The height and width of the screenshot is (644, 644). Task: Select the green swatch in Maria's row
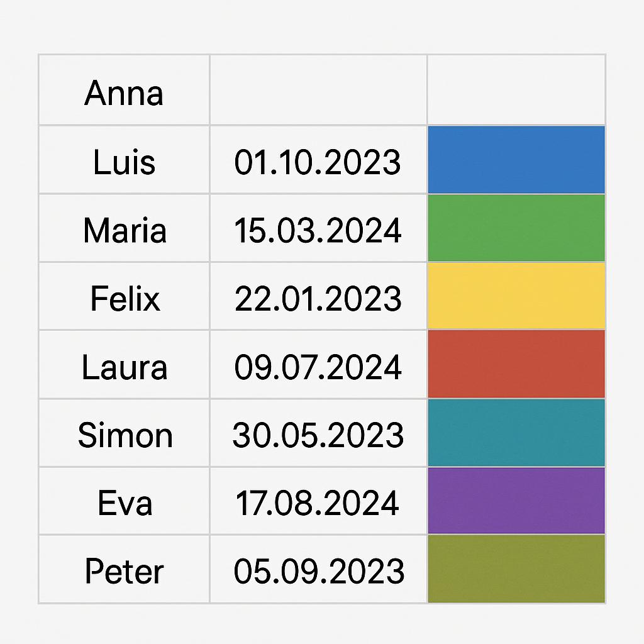(516, 228)
